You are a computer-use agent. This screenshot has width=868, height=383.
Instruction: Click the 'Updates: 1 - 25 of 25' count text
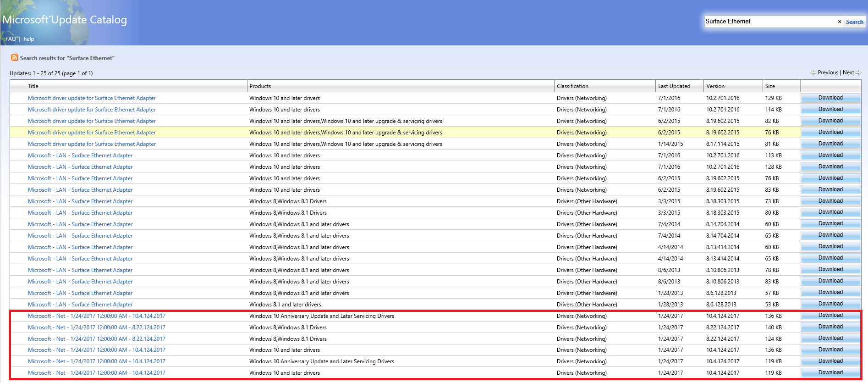coord(51,73)
